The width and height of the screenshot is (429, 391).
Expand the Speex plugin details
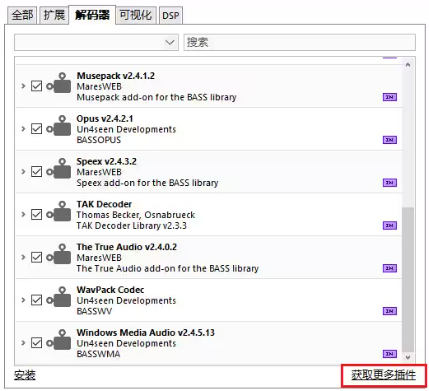pyautogui.click(x=23, y=172)
